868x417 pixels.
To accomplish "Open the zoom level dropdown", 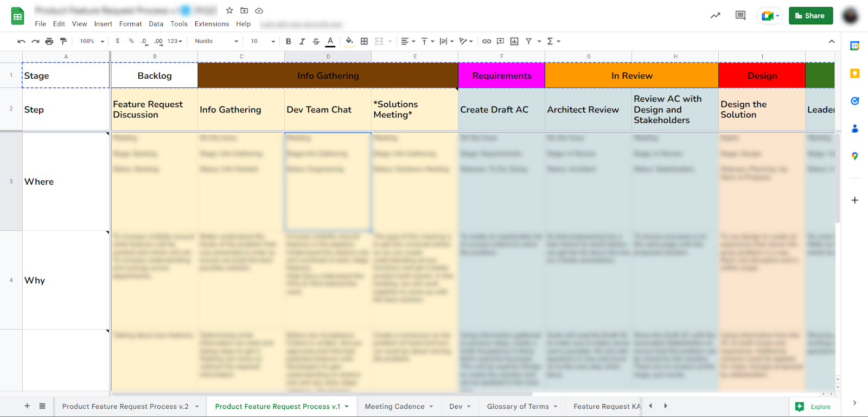I will [92, 41].
